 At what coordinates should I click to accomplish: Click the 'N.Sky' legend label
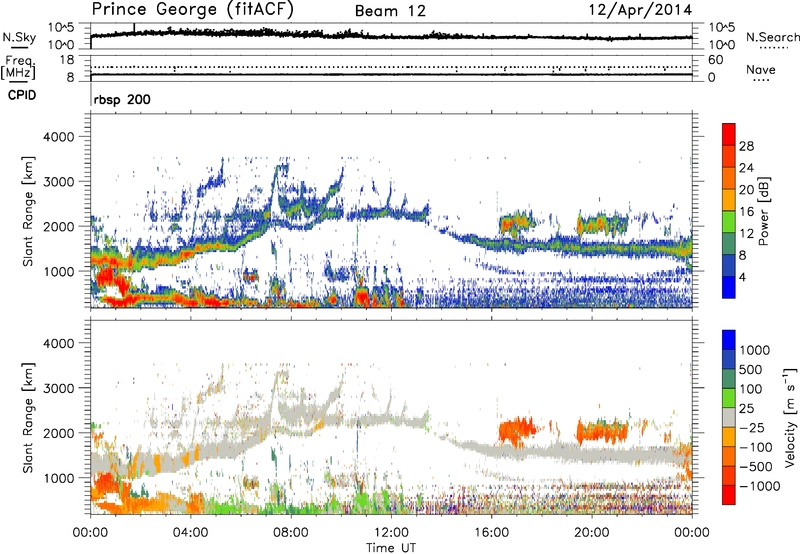click(x=19, y=37)
